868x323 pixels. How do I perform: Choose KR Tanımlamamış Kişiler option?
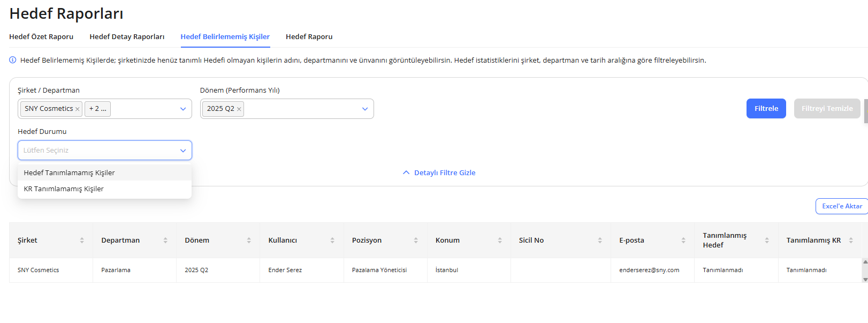point(64,189)
